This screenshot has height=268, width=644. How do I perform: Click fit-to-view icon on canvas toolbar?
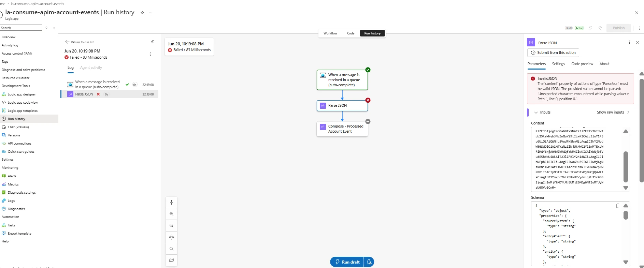[171, 237]
